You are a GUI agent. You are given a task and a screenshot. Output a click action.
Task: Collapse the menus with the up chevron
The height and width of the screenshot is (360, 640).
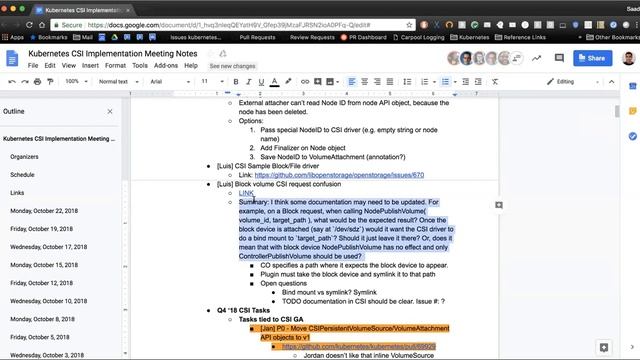pyautogui.click(x=611, y=82)
